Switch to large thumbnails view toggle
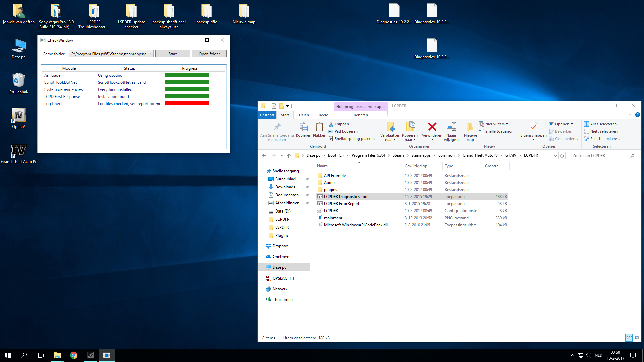This screenshot has height=362, width=644. 636,338
